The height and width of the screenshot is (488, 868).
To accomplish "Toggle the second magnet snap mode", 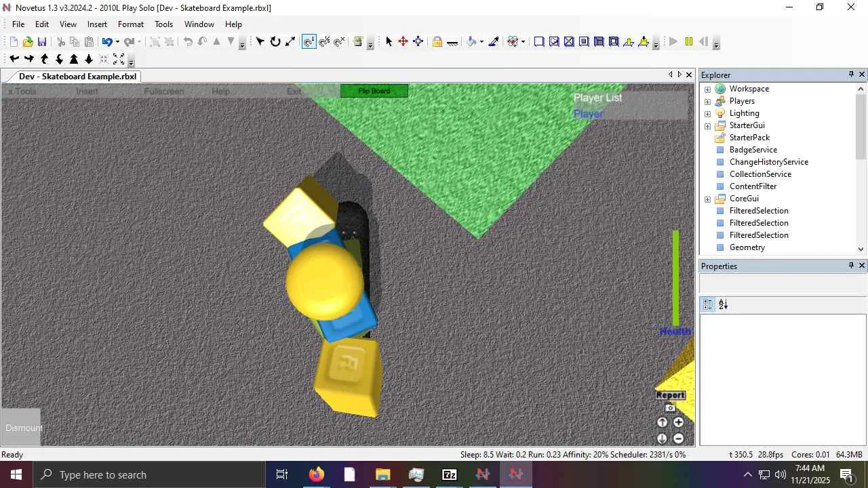I will 324,42.
